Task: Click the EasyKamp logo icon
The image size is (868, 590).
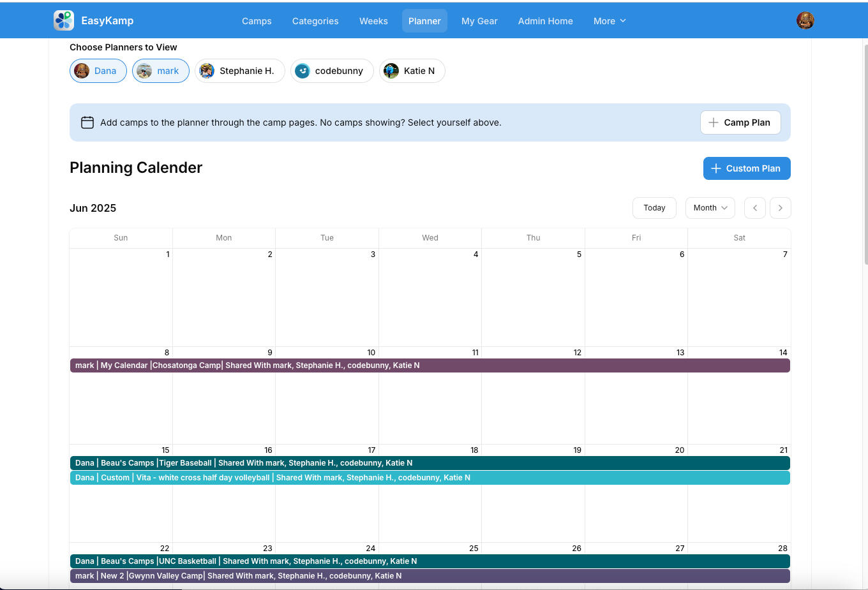Action: [64, 20]
